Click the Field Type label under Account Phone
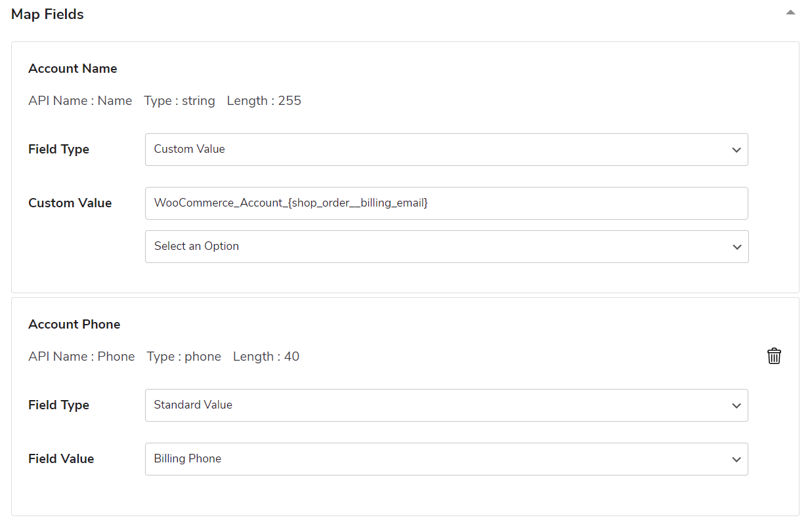This screenshot has width=812, height=526. (58, 405)
